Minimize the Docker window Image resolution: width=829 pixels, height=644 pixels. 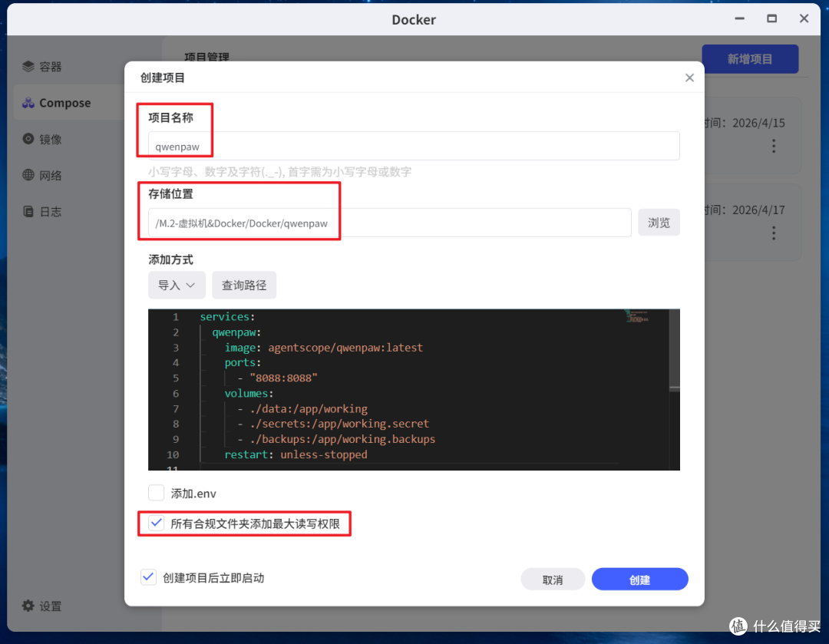tap(740, 18)
